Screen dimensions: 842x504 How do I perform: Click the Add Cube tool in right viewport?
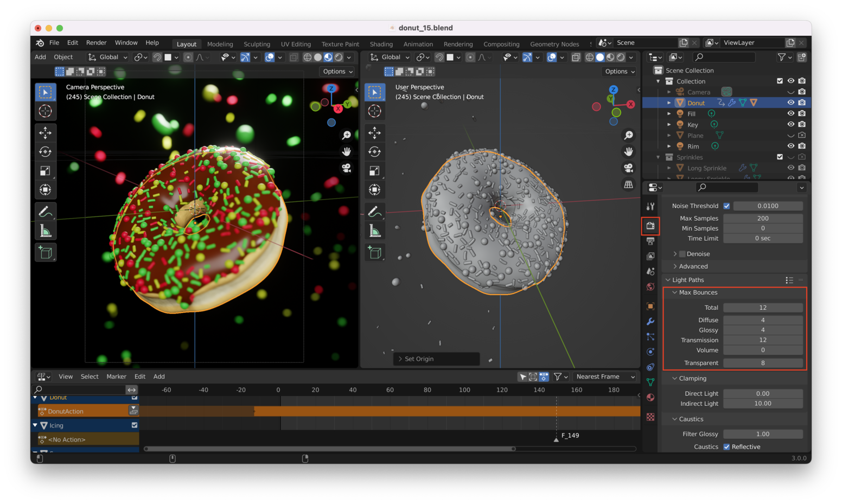(374, 252)
